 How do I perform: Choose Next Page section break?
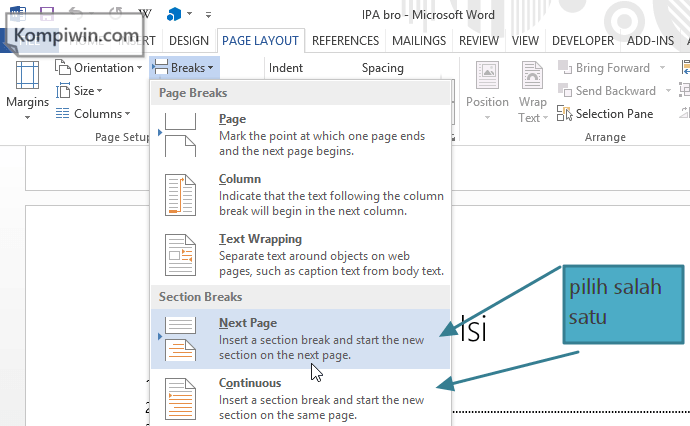(301, 339)
